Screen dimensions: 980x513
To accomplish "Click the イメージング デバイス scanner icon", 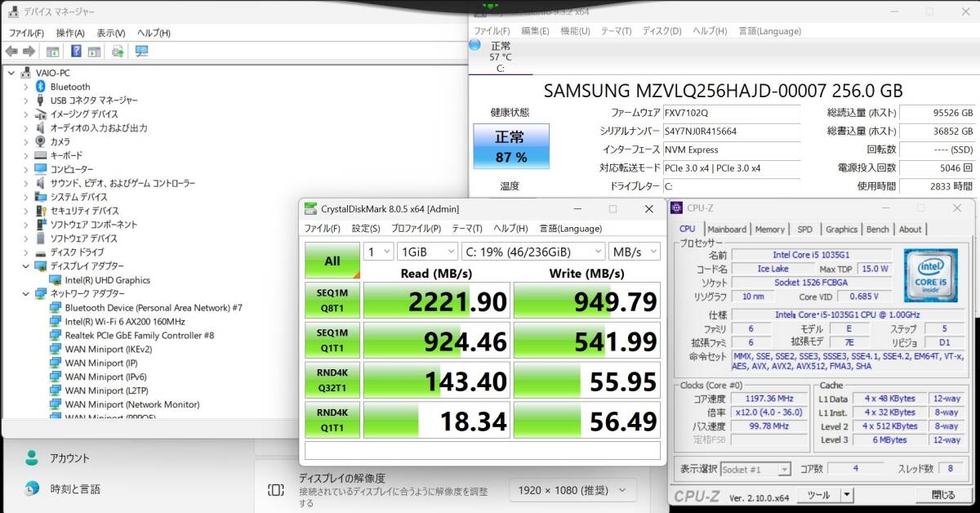I will [x=40, y=114].
